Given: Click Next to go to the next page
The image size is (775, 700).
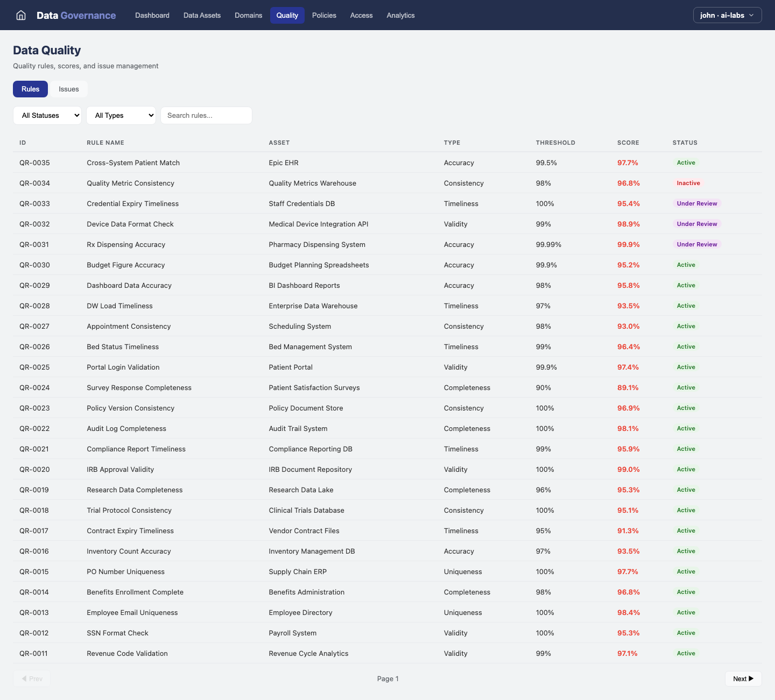Looking at the screenshot, I should tap(743, 678).
